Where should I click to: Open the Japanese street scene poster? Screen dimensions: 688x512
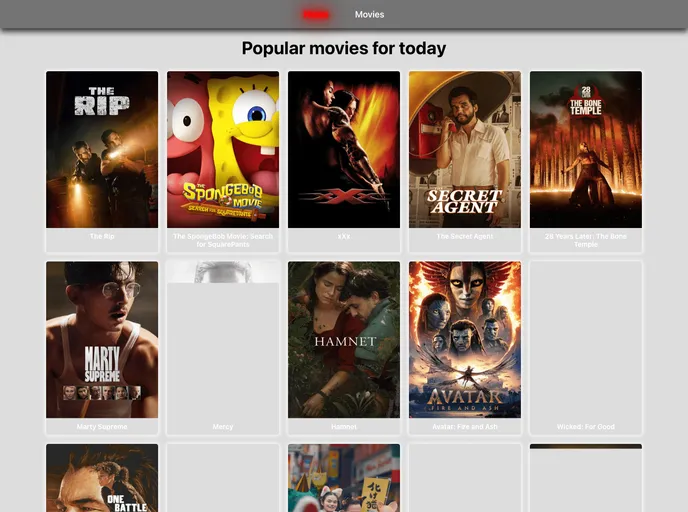click(344, 478)
